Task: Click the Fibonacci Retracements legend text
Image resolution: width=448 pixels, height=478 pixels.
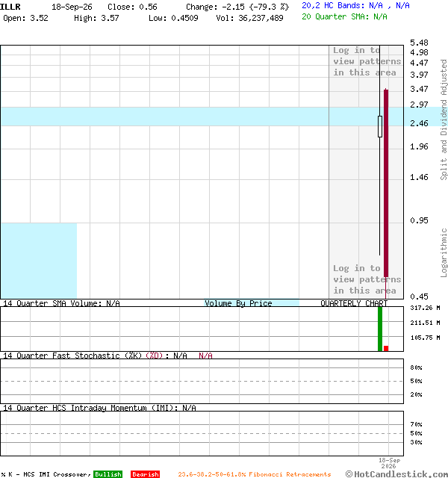Action: coord(255,474)
